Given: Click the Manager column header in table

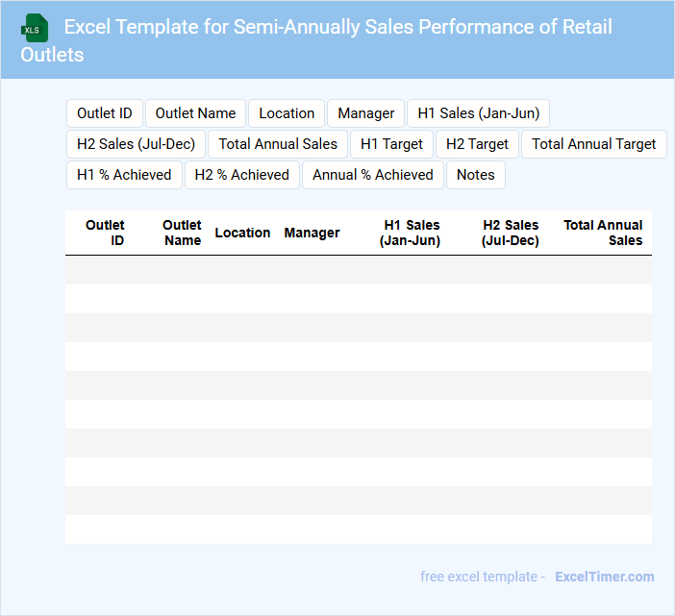Looking at the screenshot, I should (312, 233).
